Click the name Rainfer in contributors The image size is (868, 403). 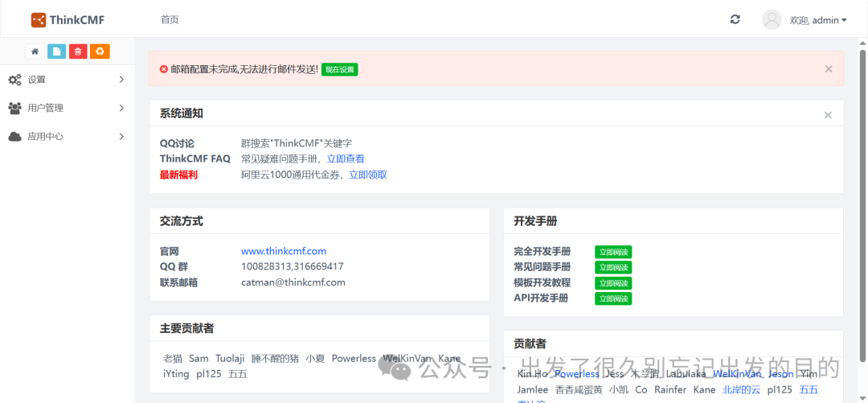tap(670, 389)
